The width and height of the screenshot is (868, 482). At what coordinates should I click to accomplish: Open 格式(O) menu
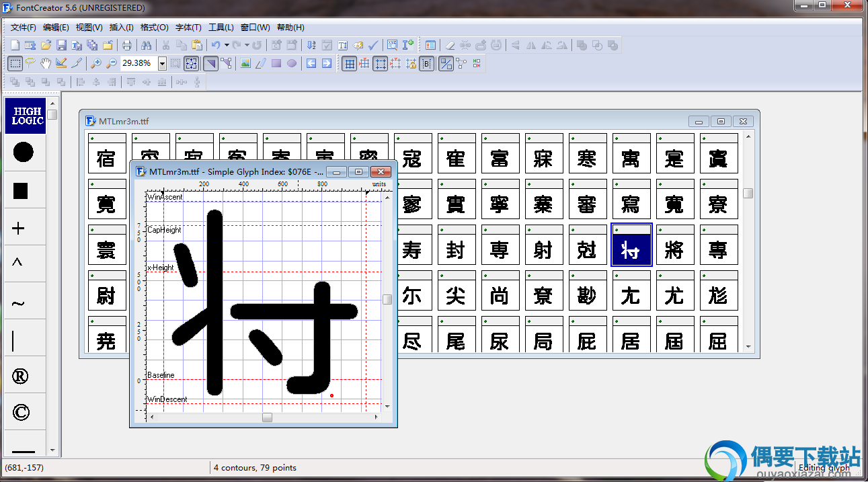coord(154,28)
